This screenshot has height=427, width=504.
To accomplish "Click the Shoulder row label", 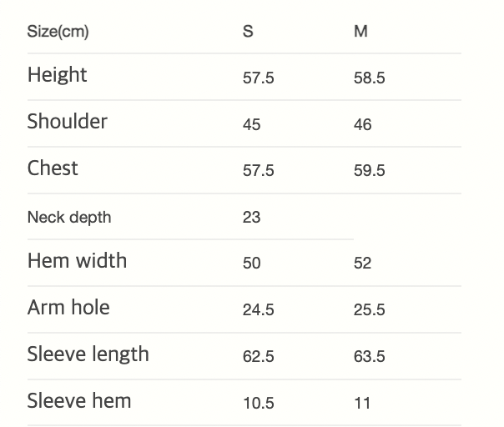I will pyautogui.click(x=67, y=122).
